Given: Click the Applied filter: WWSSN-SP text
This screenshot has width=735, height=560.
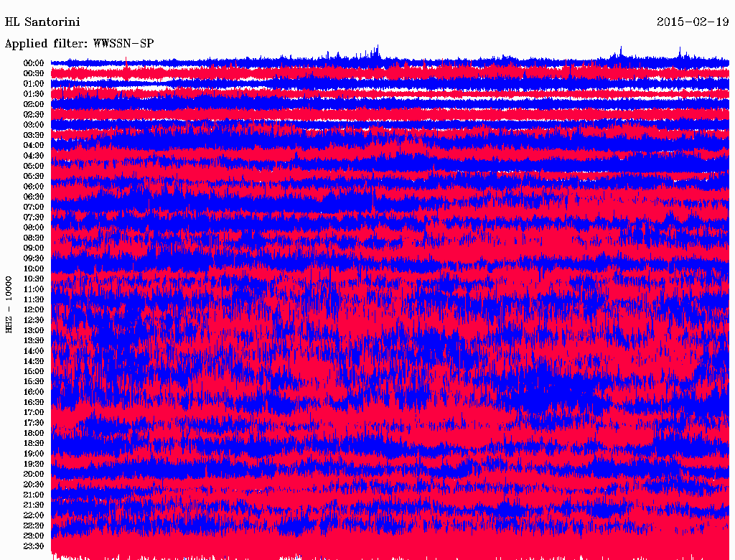Looking at the screenshot, I should [x=79, y=44].
